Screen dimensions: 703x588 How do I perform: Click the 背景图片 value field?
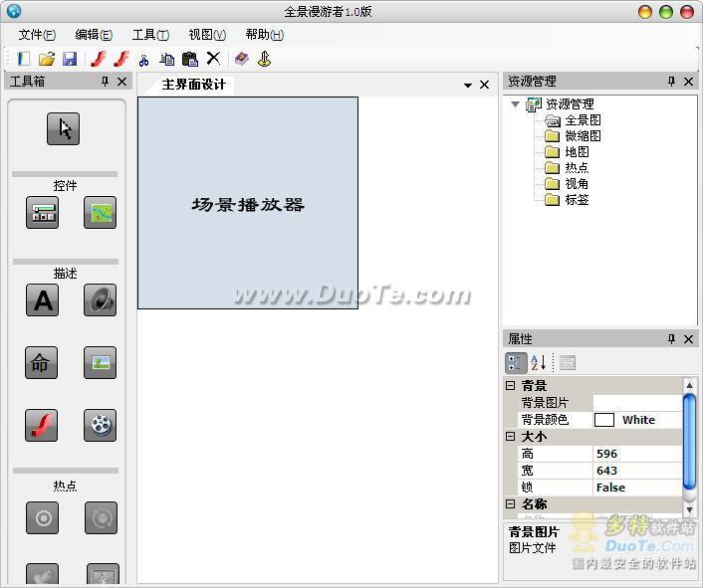click(637, 403)
